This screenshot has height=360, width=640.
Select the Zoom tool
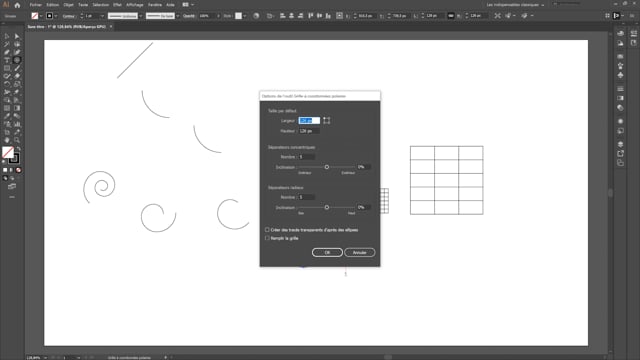(17, 140)
